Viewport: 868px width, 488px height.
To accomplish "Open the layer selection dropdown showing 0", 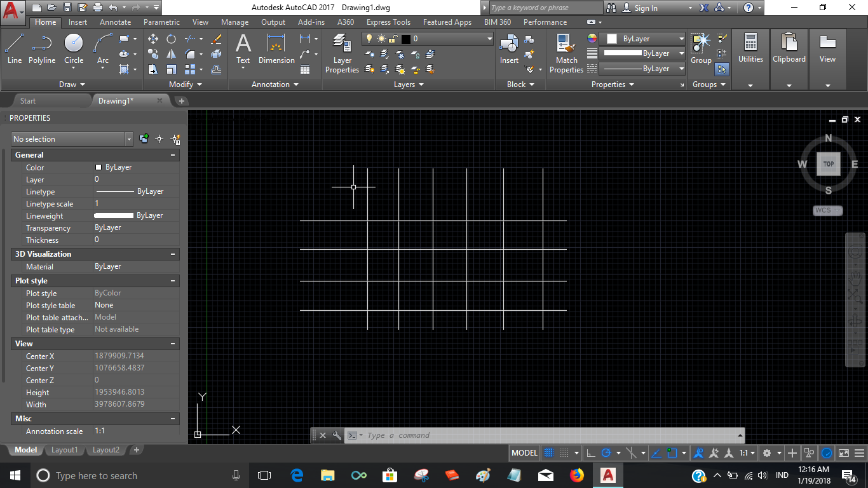I will point(428,39).
